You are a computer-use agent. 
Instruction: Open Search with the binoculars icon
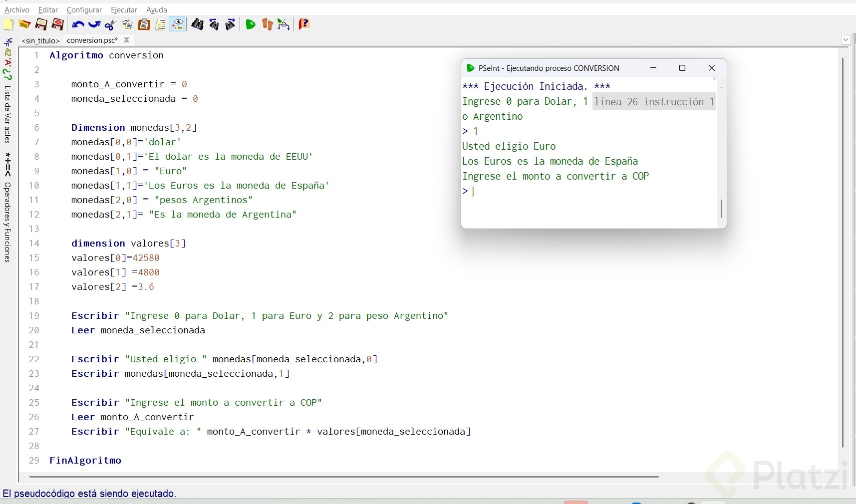click(x=198, y=24)
